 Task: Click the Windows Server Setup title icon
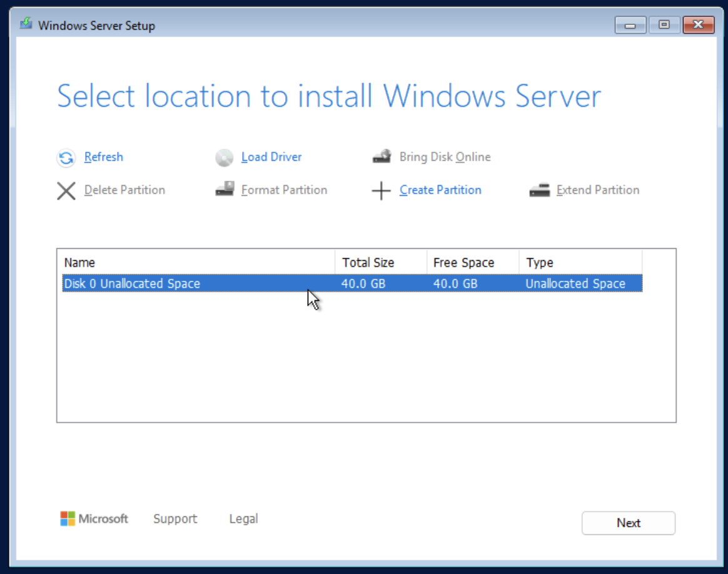coord(26,23)
